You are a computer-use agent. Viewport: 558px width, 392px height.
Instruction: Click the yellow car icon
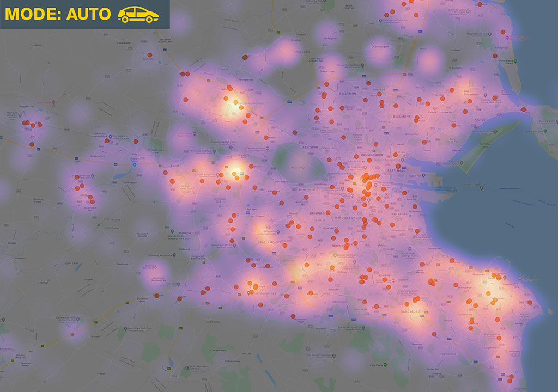click(x=138, y=15)
